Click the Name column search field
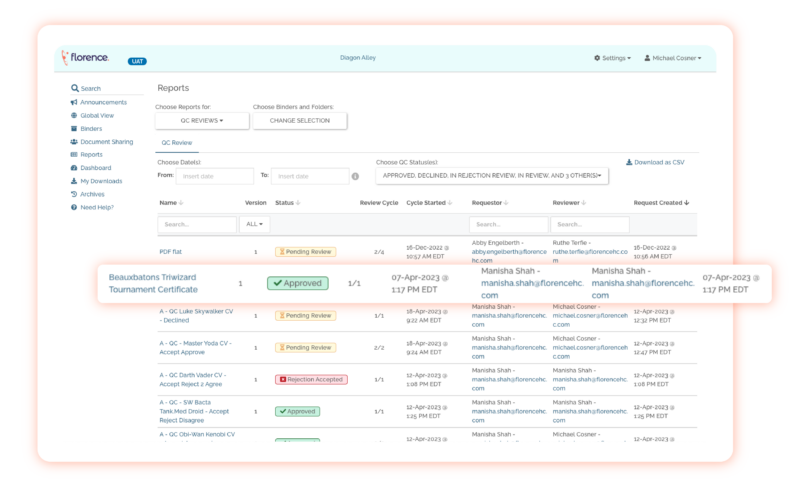Viewport: 800px width, 491px height. pyautogui.click(x=197, y=224)
